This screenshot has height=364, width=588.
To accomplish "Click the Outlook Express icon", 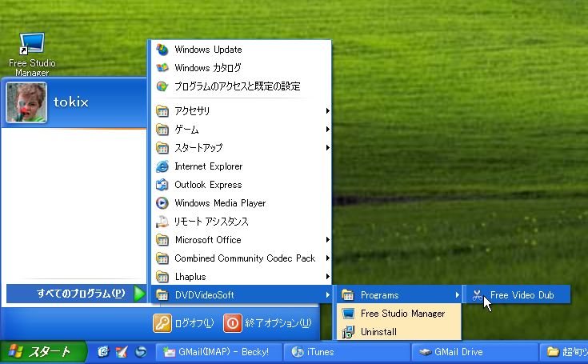I will tap(162, 185).
